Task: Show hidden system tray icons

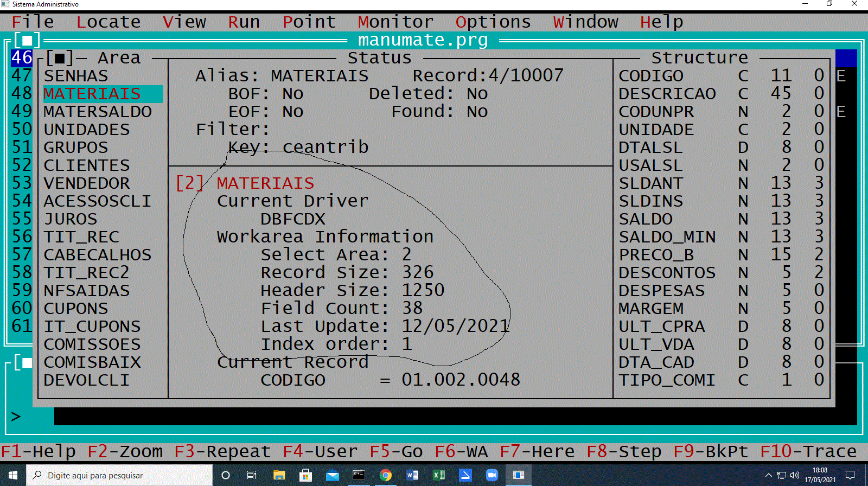Action: [x=768, y=475]
